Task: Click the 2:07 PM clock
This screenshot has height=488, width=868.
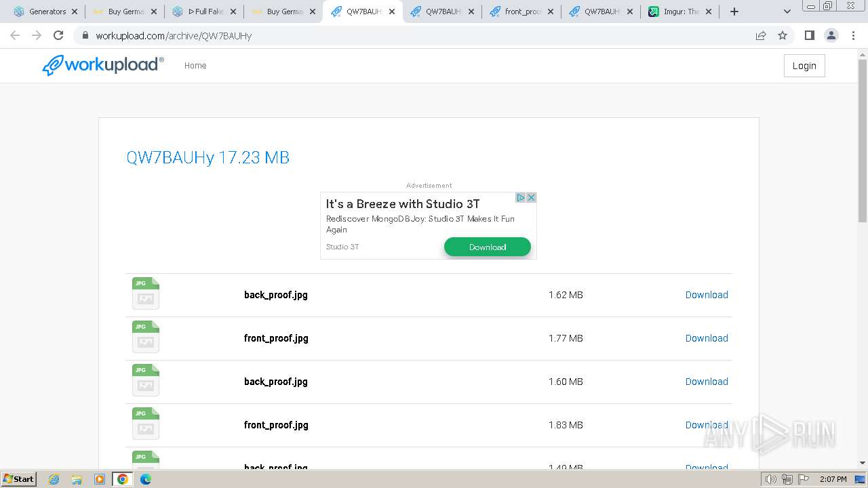Action: [833, 479]
